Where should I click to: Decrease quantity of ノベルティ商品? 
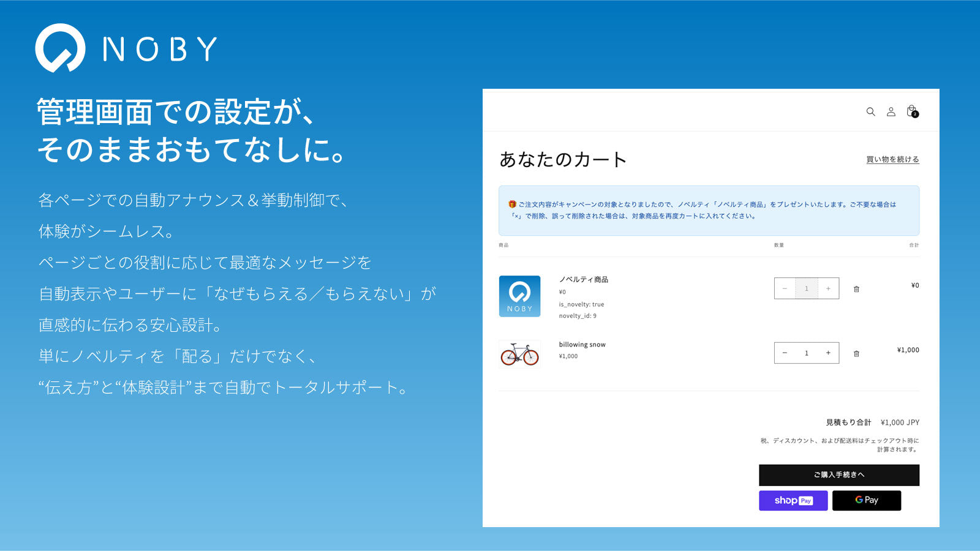click(785, 288)
